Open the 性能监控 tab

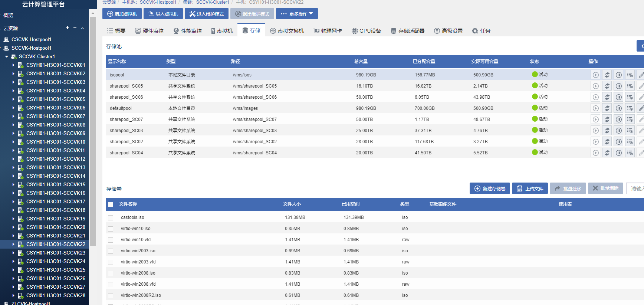tap(188, 31)
